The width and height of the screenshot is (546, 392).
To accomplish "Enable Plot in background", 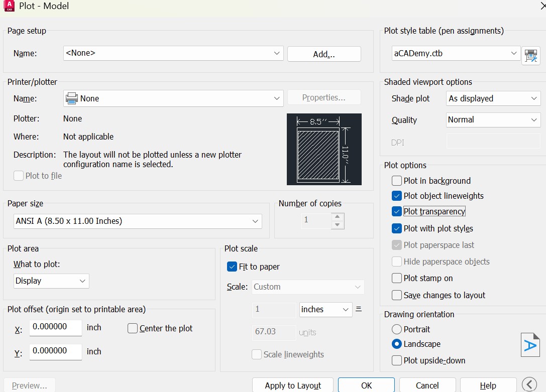I will point(397,181).
